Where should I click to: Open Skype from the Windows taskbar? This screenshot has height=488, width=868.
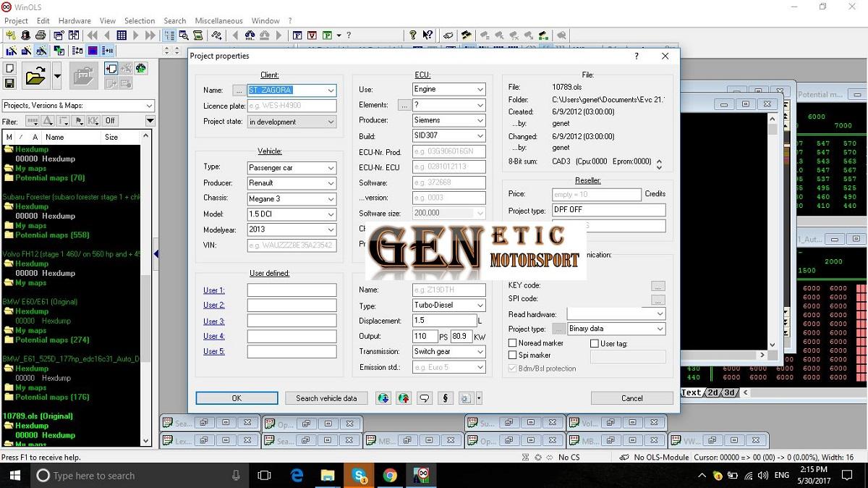coord(359,475)
